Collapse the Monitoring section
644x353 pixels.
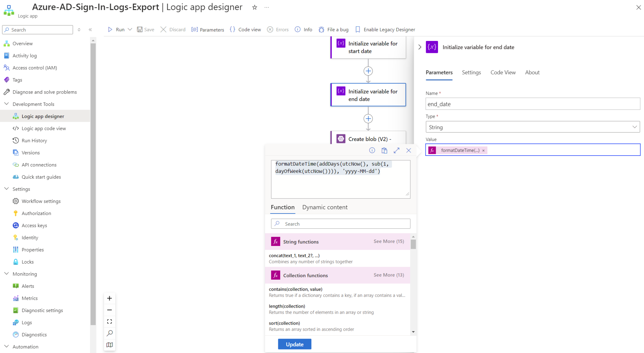tap(6, 274)
